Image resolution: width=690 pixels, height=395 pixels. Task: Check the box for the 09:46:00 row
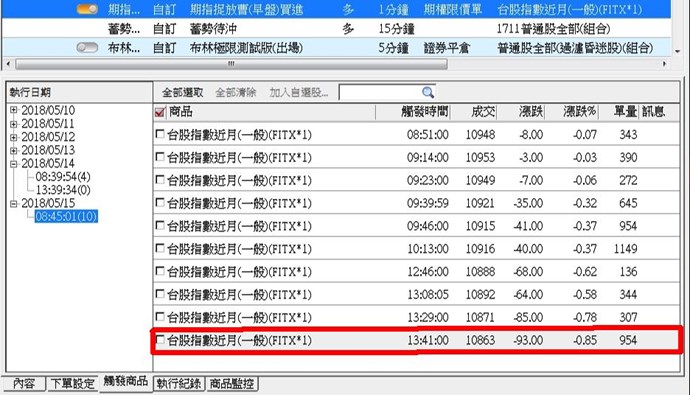160,226
